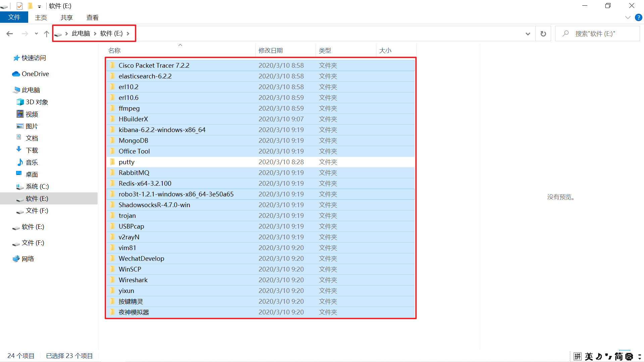Switch to the 查看 ribbon tab

tap(93, 17)
